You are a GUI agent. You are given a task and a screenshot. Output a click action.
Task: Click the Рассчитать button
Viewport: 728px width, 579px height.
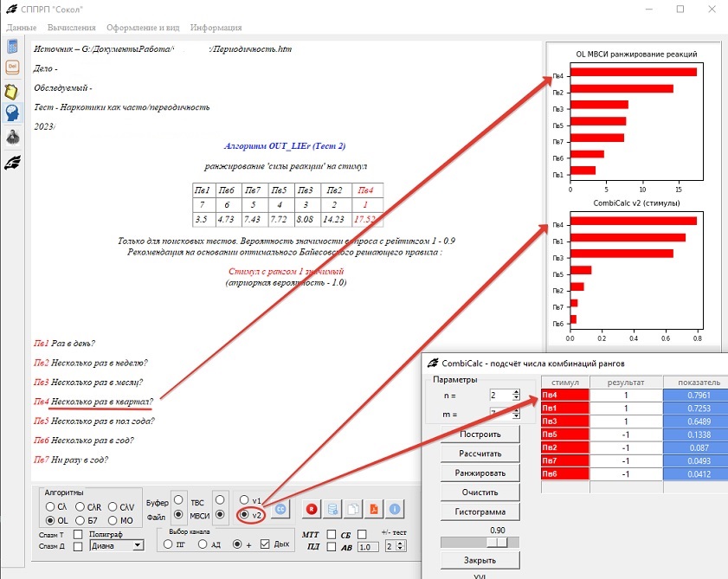[480, 454]
